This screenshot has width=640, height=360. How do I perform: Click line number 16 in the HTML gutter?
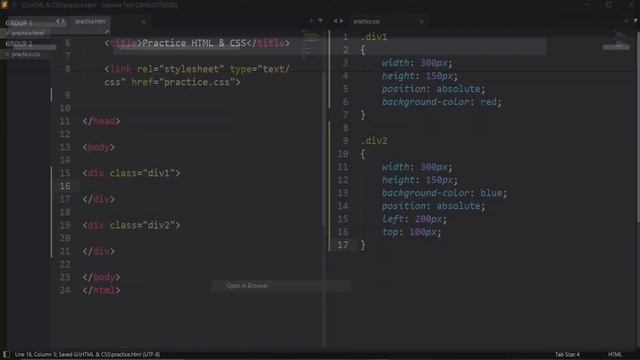(65, 186)
